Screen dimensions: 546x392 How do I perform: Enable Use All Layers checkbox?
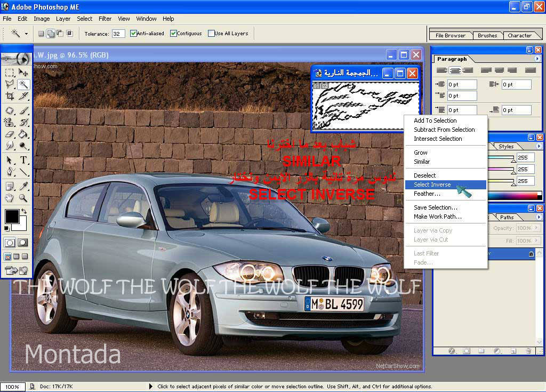pos(211,34)
